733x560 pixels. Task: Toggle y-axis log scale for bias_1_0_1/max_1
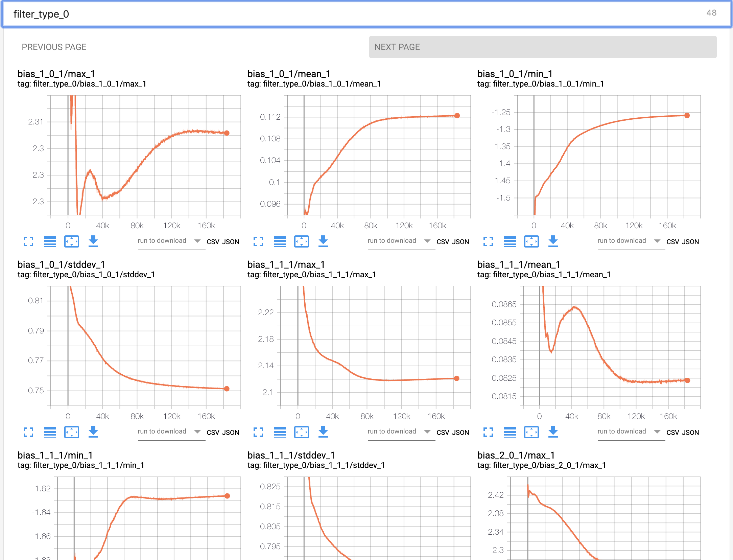(50, 241)
